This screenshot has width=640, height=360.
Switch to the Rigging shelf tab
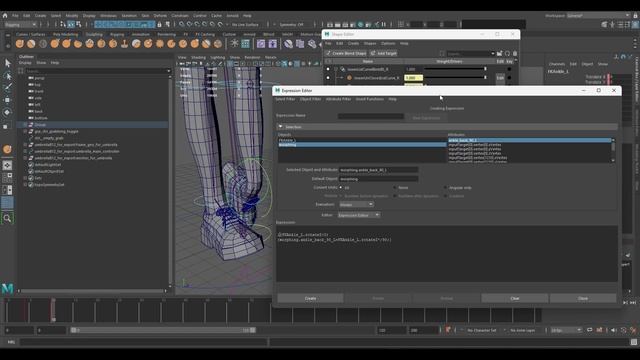tap(117, 35)
